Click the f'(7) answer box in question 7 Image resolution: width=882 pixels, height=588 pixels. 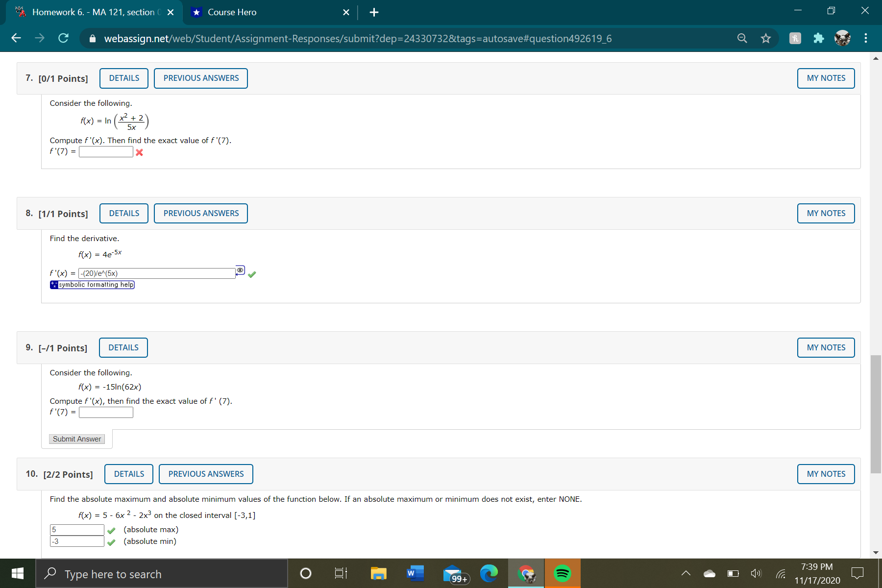pyautogui.click(x=106, y=152)
